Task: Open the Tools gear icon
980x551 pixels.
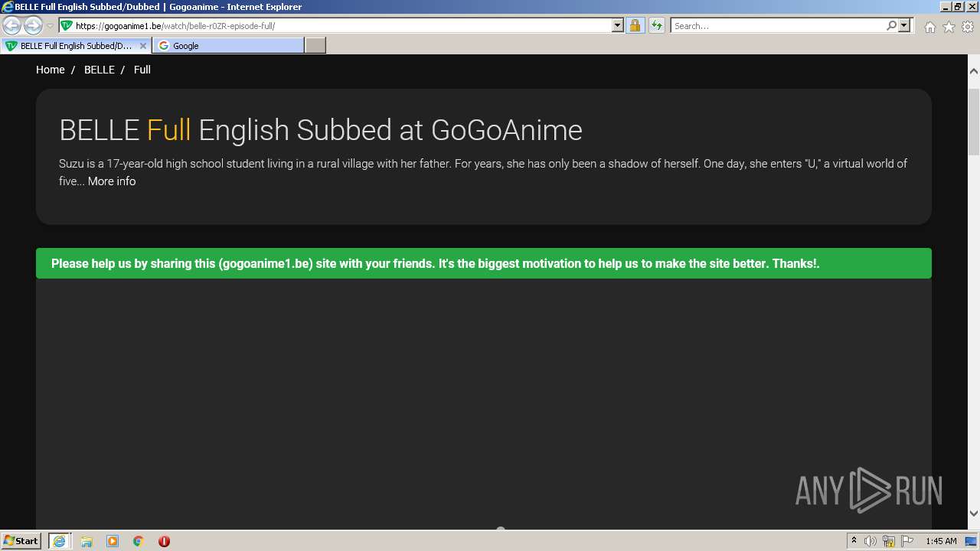Action: coord(968,27)
